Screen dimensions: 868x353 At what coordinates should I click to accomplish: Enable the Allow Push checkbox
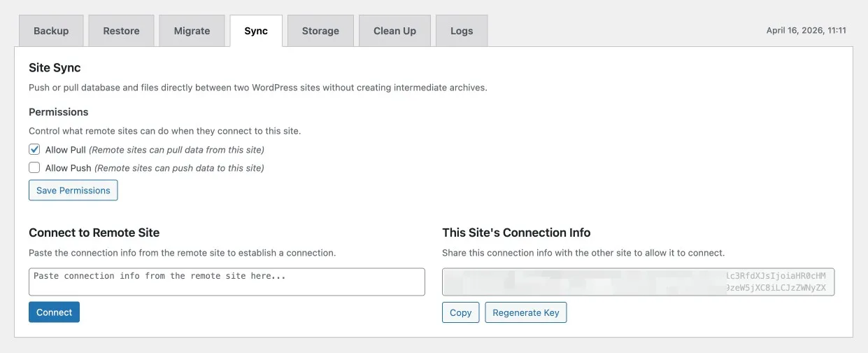coord(34,167)
